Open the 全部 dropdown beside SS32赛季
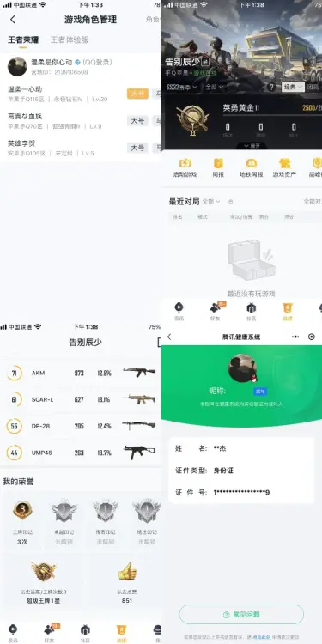Image resolution: width=322 pixels, height=644 pixels. click(x=215, y=87)
